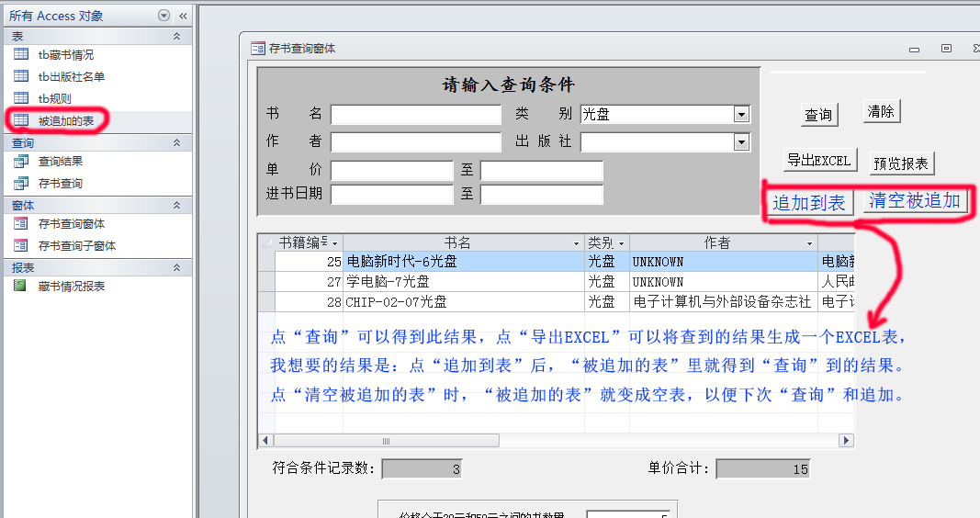Open the 所有 Access 对象 category dropdown

[163, 16]
